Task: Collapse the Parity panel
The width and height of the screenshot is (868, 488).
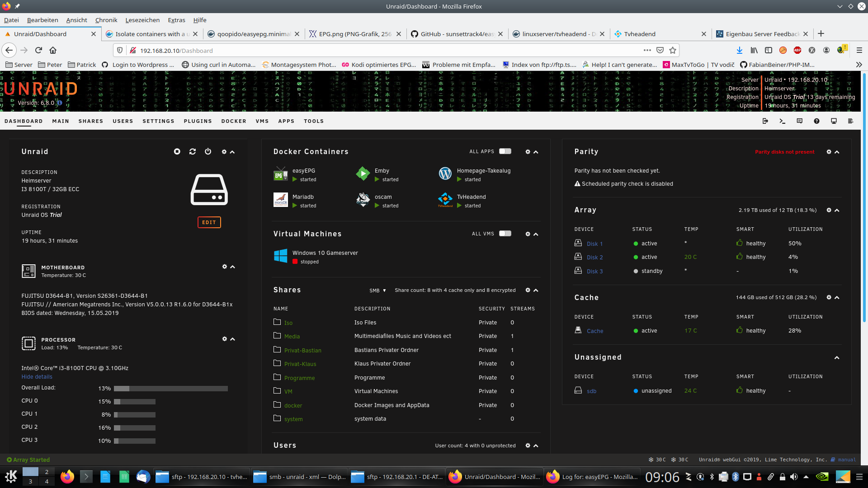Action: (x=837, y=152)
